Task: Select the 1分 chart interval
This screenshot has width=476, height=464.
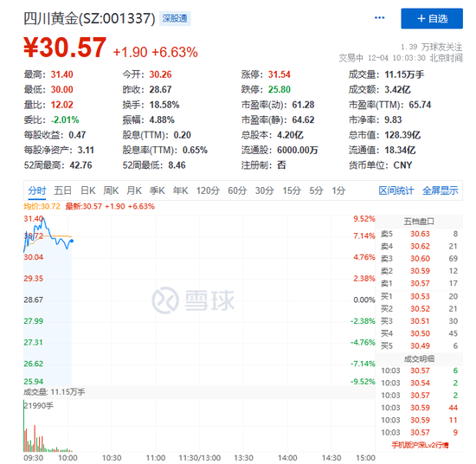Action: click(x=338, y=190)
